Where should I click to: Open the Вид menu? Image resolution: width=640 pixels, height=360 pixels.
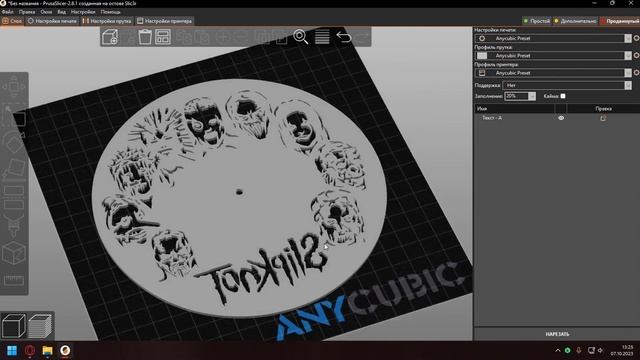[61, 12]
